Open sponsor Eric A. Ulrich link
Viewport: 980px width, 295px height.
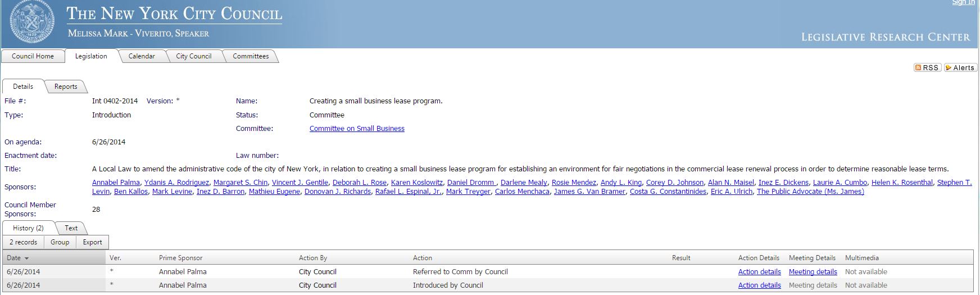pos(732,192)
